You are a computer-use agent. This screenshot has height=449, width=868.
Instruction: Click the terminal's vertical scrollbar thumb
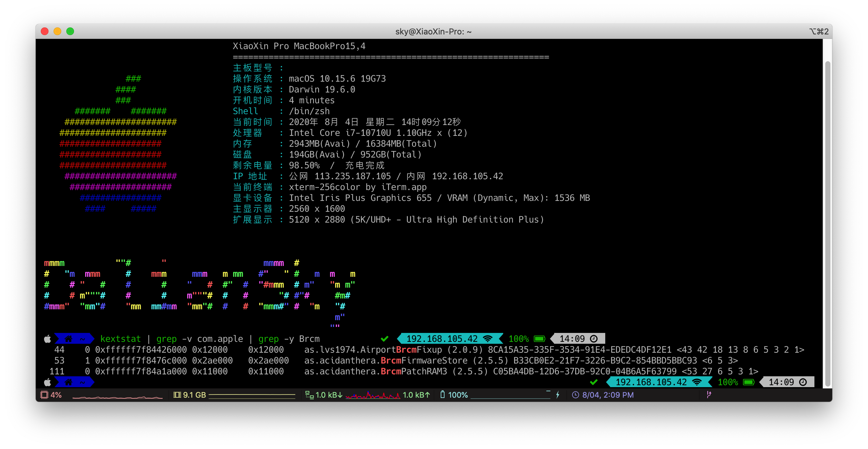828,224
